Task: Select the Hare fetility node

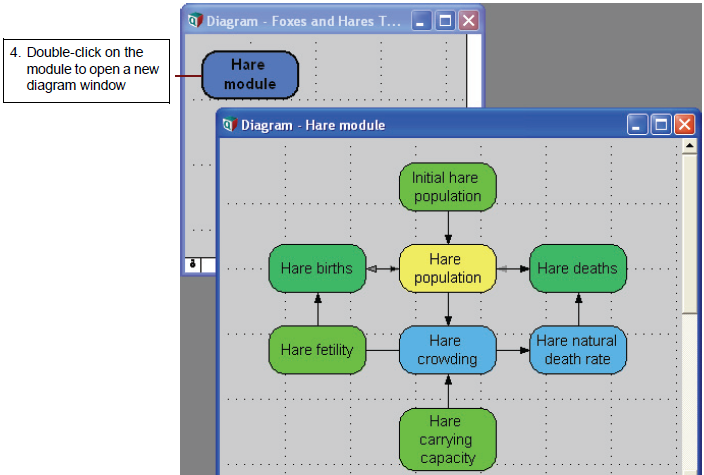Action: [317, 350]
